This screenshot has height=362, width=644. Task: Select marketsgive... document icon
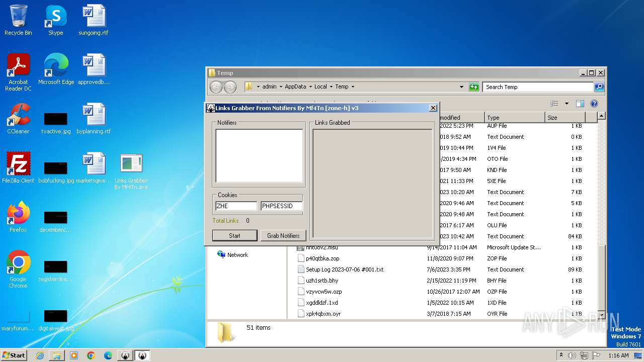(94, 167)
